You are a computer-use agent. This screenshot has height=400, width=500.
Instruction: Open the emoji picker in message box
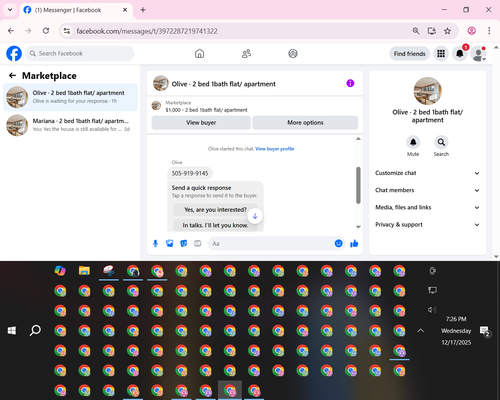[x=338, y=244]
